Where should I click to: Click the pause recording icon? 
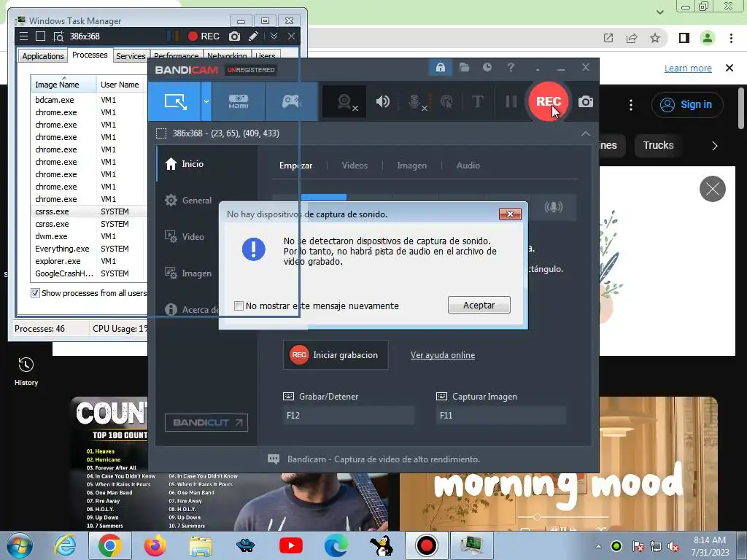tap(511, 101)
